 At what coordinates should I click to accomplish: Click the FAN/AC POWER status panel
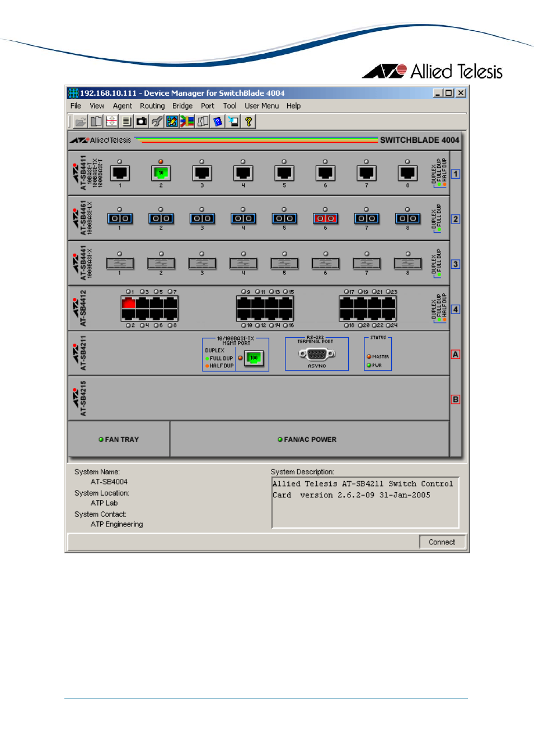tap(310, 440)
